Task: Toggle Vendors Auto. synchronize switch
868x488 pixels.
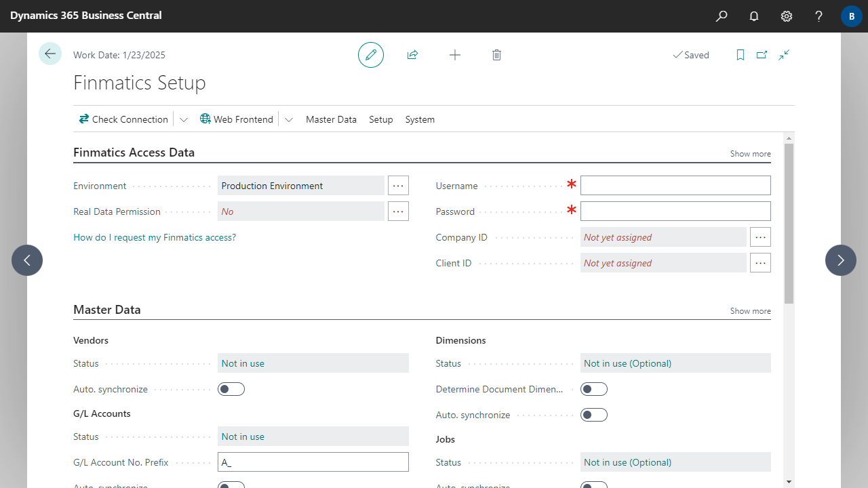Action: point(231,389)
